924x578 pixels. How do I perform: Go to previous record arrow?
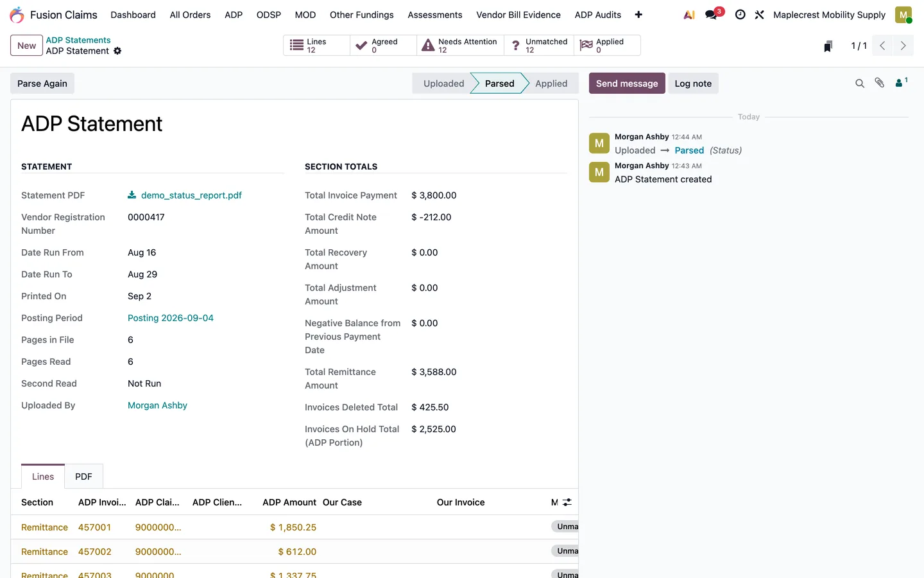coord(882,46)
